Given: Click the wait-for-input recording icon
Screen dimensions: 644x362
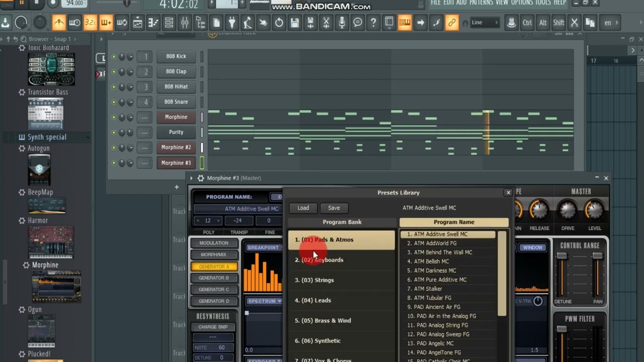Looking at the screenshot, I should tap(74, 23).
